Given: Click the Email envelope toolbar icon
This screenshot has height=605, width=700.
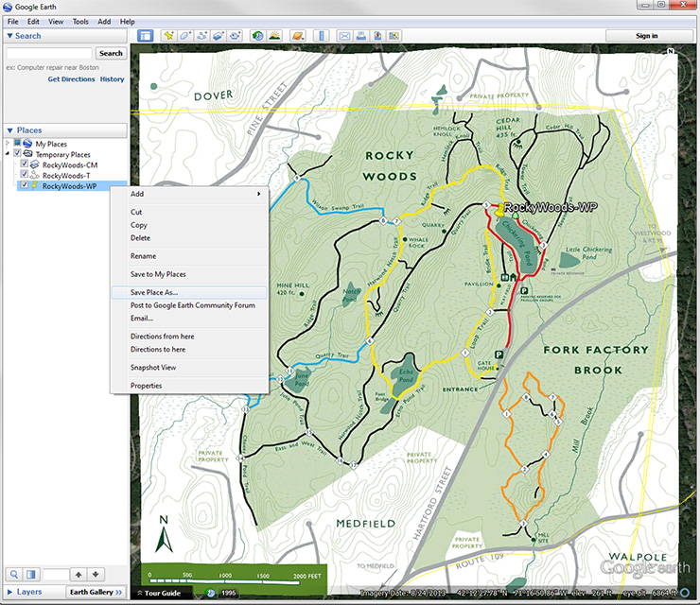Looking at the screenshot, I should (x=344, y=36).
